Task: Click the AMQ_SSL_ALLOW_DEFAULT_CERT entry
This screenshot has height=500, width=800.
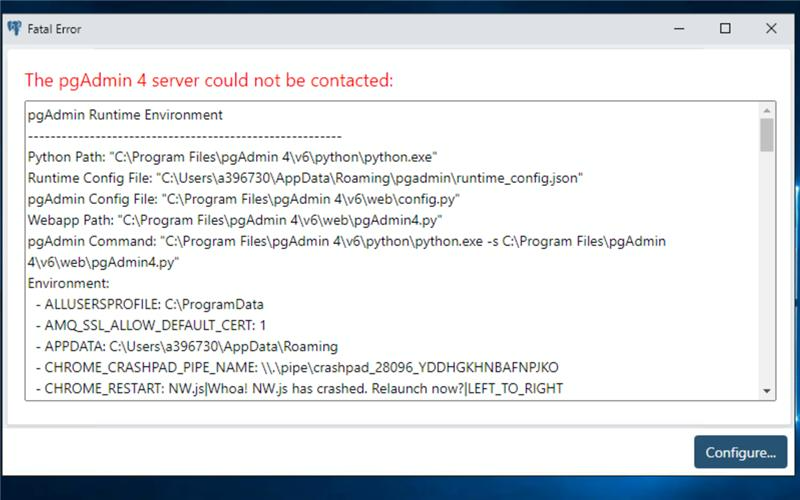Action: pos(155,325)
